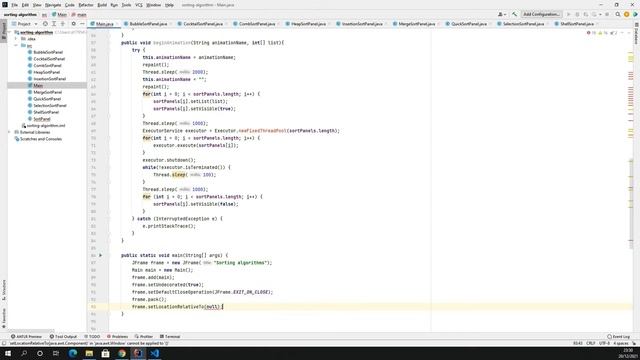Click the Structure vertical tool window stripe
The width and height of the screenshot is (640, 360).
4,290
